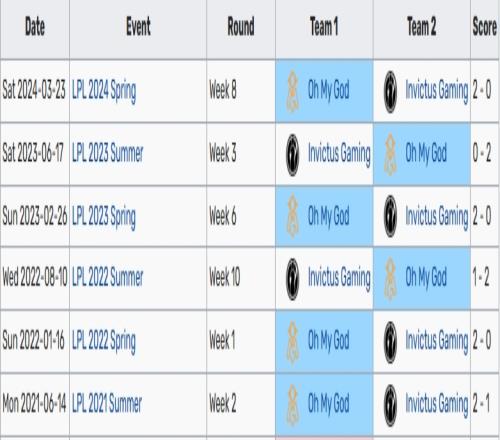Viewport: 500px width, 440px height.
Task: Click Oh My God logo in Week 6 row
Action: [x=293, y=216]
